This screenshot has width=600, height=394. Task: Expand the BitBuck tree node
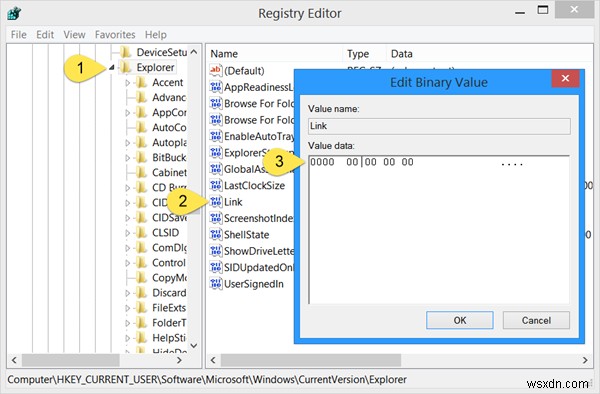128,158
